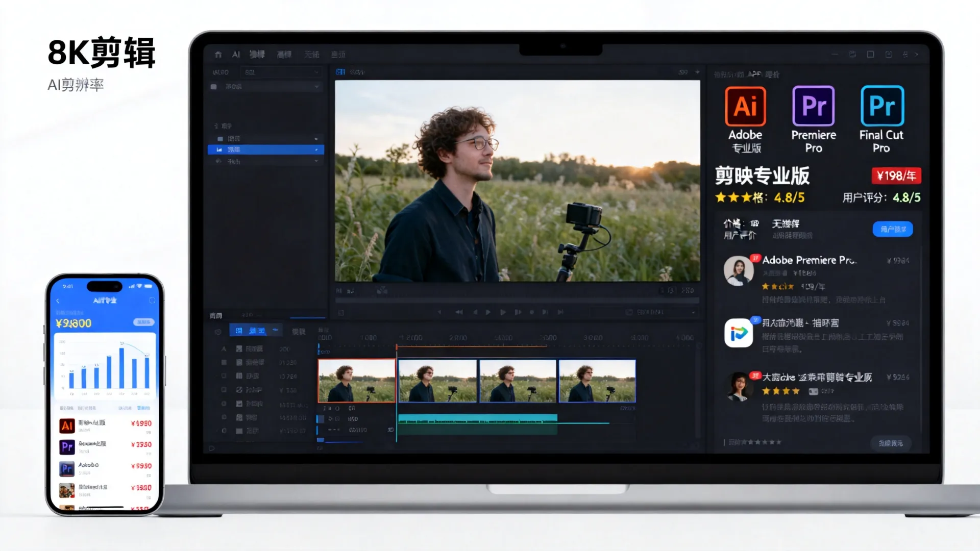The height and width of the screenshot is (551, 980).
Task: Select the blue highlighted row in the left panel
Action: click(266, 149)
